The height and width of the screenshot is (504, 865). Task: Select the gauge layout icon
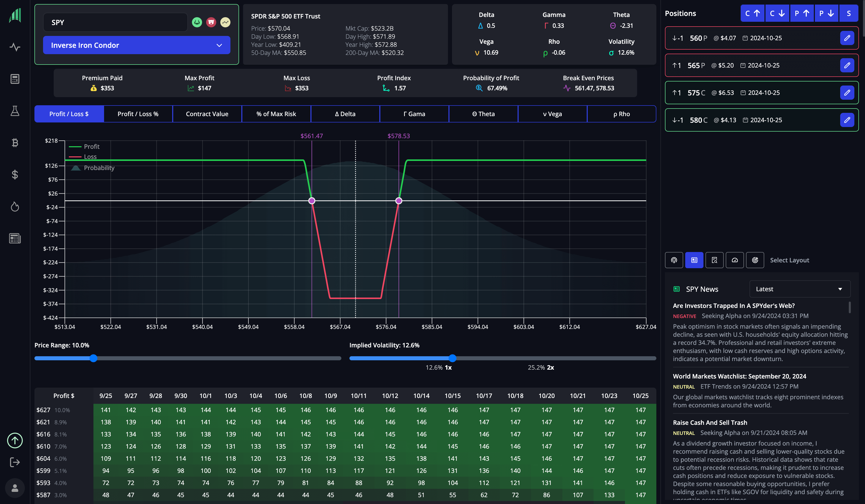tap(735, 260)
